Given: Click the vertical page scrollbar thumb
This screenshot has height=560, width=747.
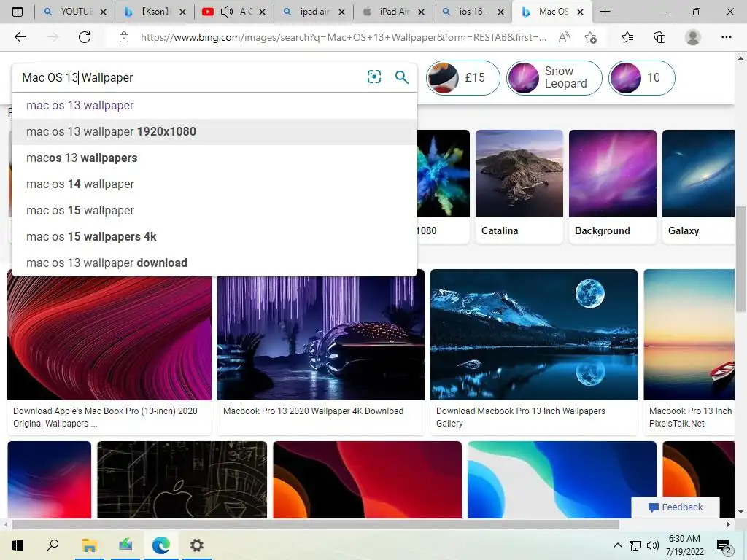Looking at the screenshot, I should pos(740,259).
